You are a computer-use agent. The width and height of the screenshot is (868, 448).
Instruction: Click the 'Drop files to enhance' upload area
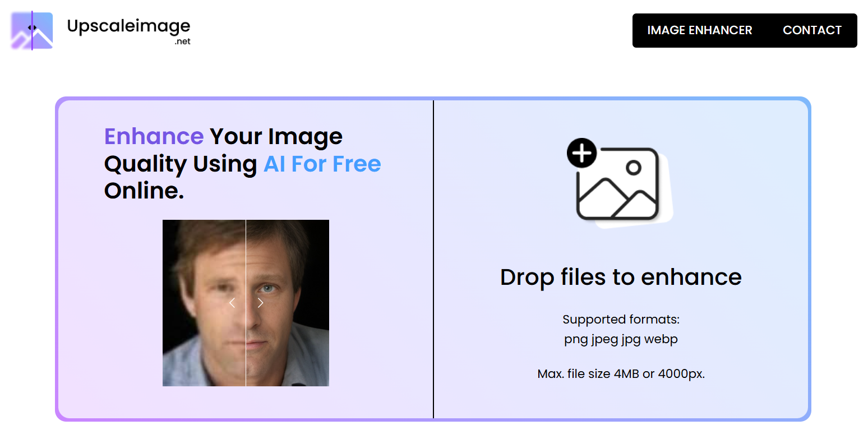click(x=621, y=277)
